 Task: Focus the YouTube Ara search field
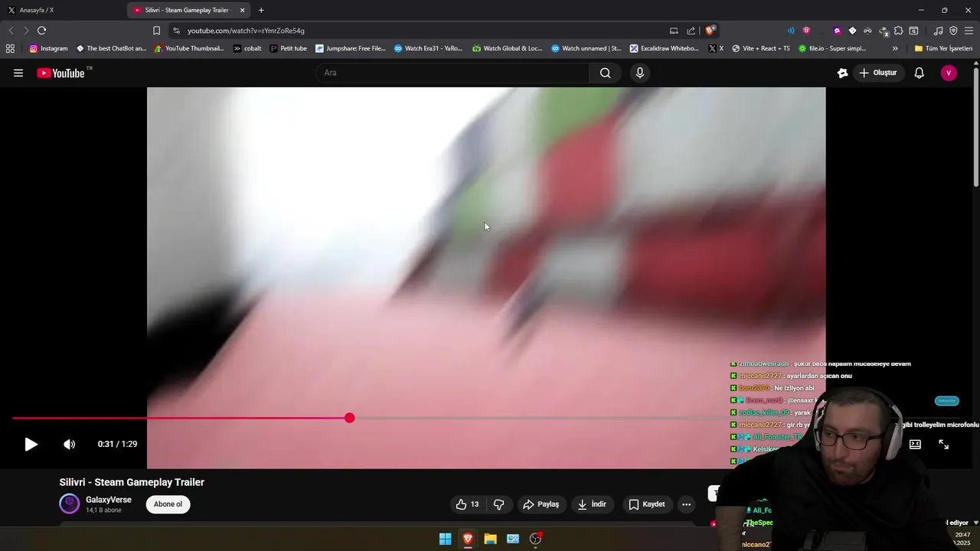coord(452,73)
